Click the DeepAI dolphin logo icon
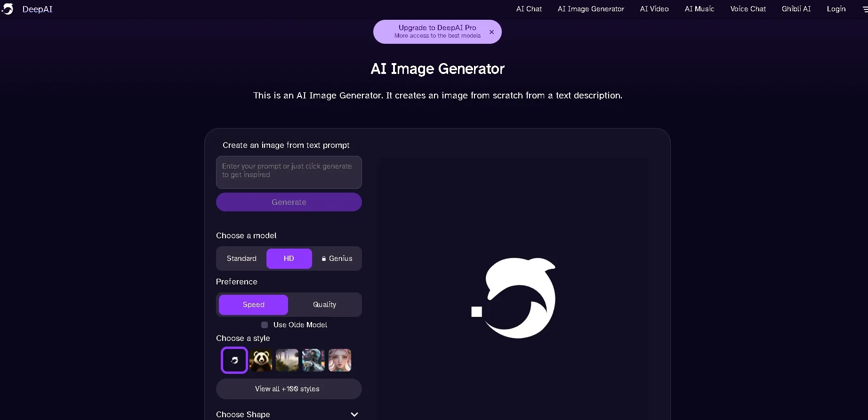Screen dimensions: 868x420 tap(8, 9)
